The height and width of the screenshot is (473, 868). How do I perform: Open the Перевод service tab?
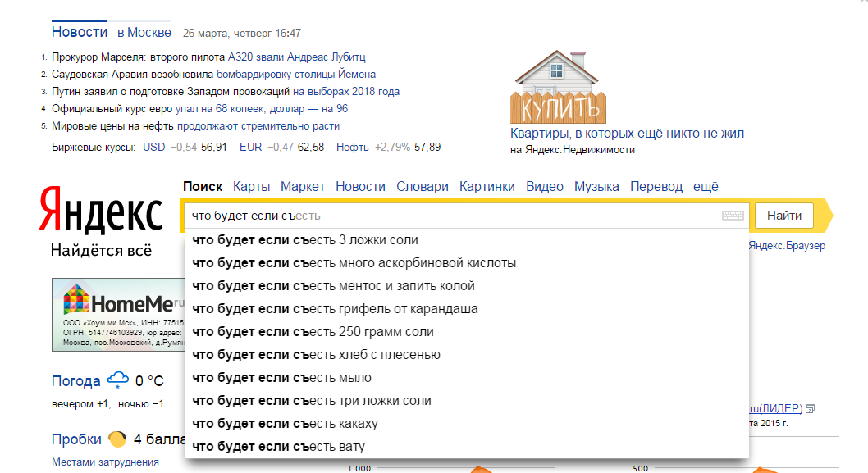(x=656, y=186)
